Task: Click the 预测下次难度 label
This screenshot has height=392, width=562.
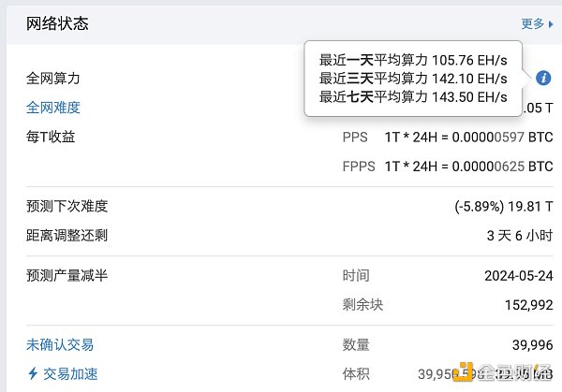Action: point(67,206)
